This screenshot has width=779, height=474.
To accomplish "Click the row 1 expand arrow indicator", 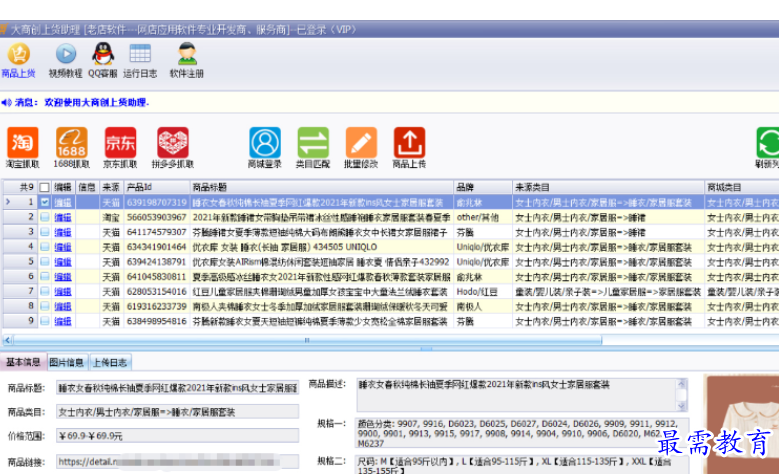I will 8,202.
